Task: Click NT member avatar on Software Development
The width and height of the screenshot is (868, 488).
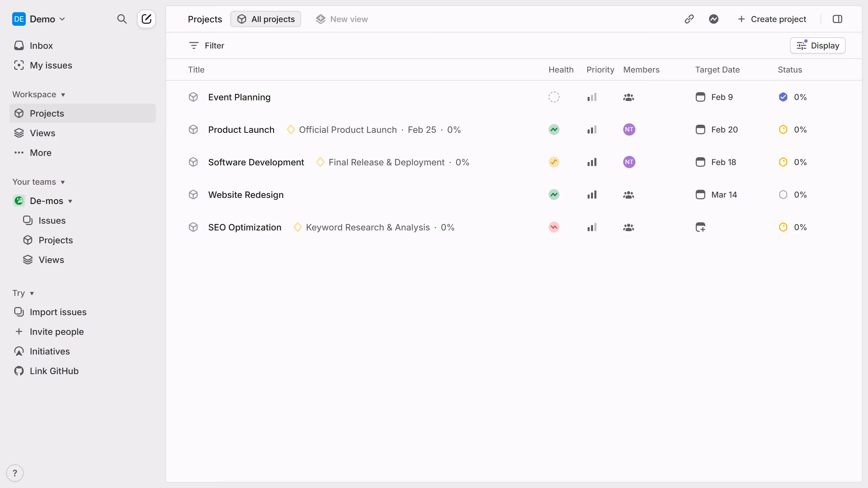Action: [x=629, y=162]
